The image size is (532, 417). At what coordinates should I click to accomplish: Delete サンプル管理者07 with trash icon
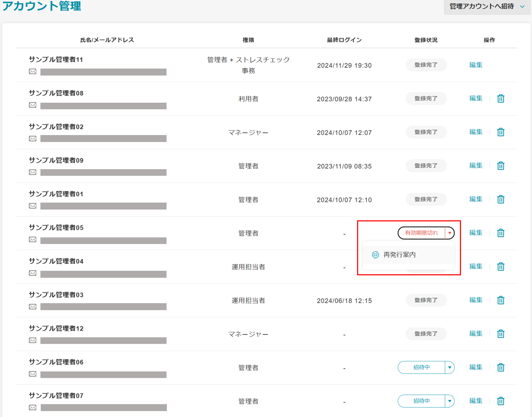pyautogui.click(x=501, y=401)
